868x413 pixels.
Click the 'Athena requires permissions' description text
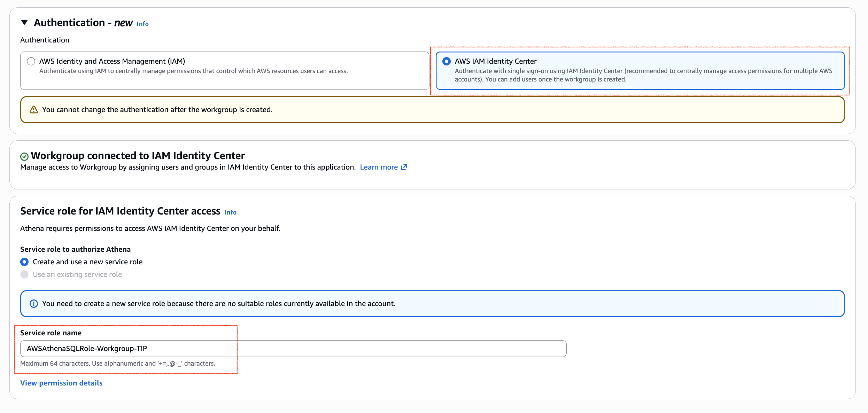coord(150,228)
